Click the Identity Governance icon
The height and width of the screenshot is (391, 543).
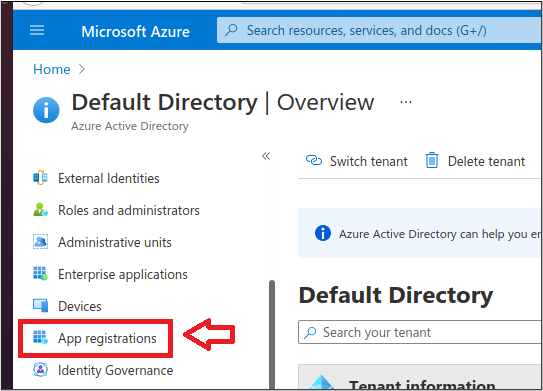40,370
